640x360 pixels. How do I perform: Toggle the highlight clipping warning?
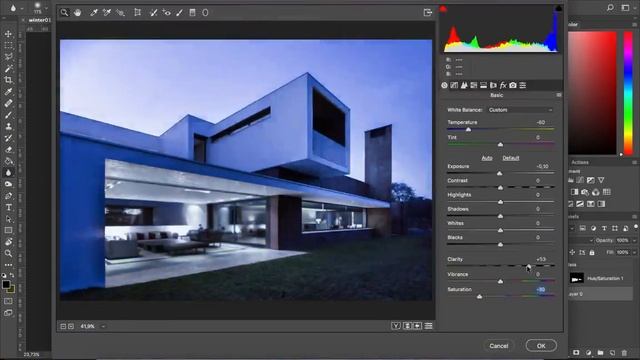558,9
